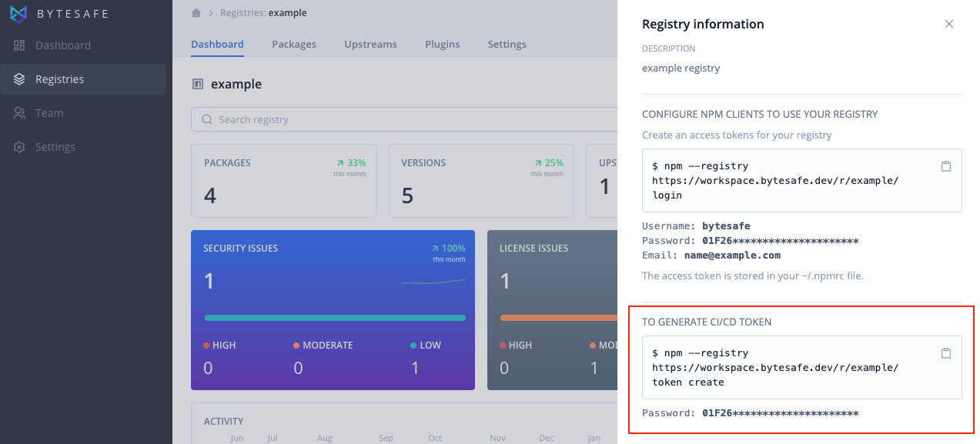Screen dimensions: 980x444
Task: Click the magnifier icon in search registry
Action: click(x=206, y=119)
